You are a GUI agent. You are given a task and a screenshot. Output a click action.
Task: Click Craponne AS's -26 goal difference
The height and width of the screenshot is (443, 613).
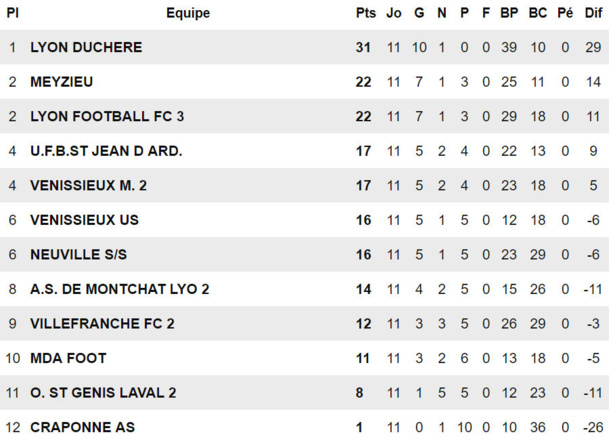point(593,427)
